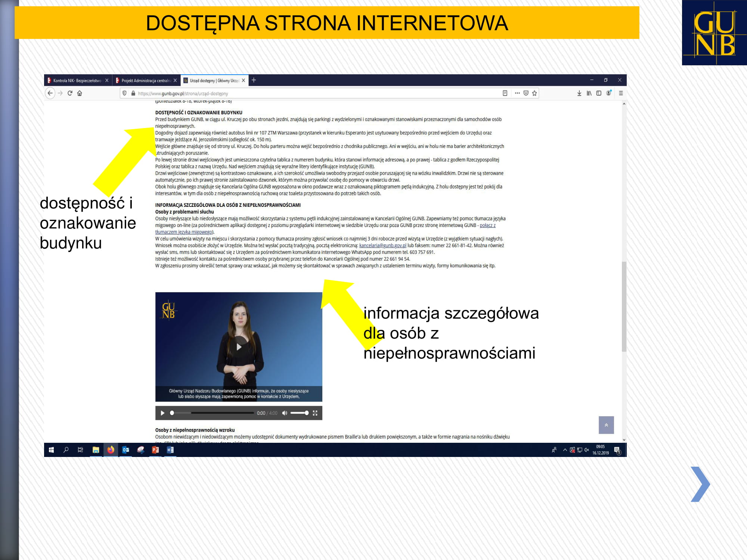Screen dimensions: 747x560
Task: Open PowerPoint from the taskbar
Action: pyautogui.click(x=155, y=450)
